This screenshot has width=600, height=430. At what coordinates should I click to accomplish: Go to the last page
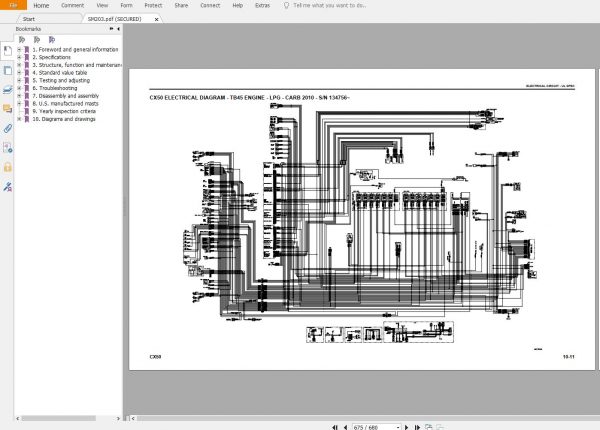coord(417,427)
